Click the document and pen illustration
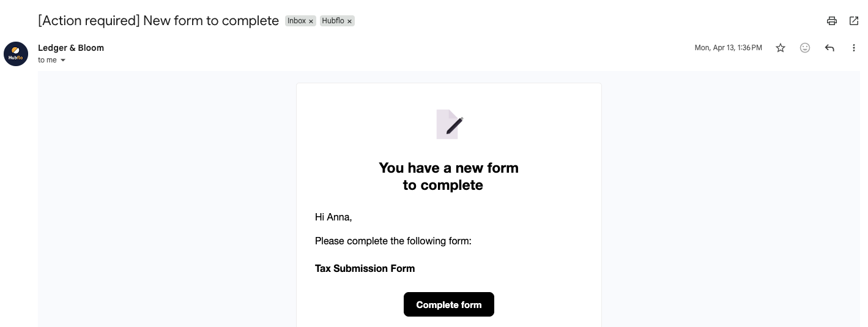 (x=450, y=124)
